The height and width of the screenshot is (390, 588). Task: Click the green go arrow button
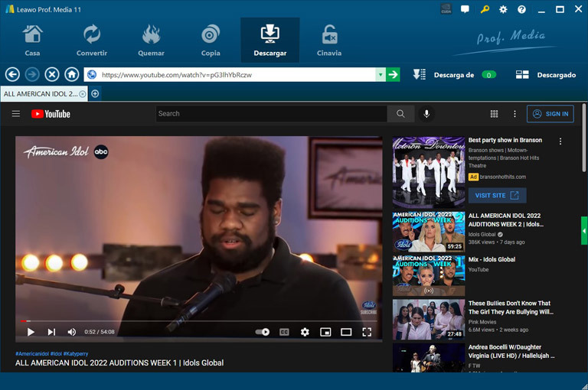[x=393, y=75]
